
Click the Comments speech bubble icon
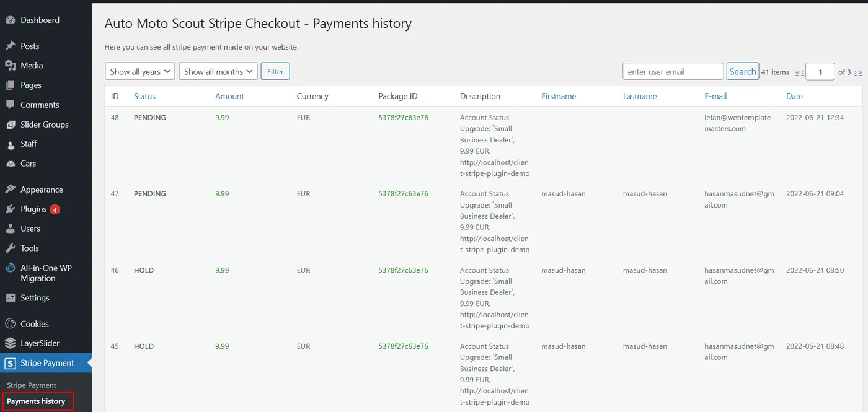(x=10, y=105)
